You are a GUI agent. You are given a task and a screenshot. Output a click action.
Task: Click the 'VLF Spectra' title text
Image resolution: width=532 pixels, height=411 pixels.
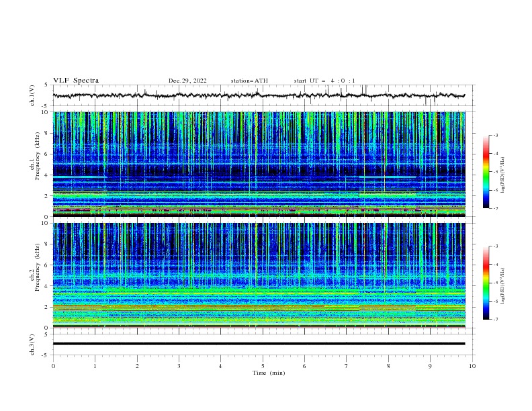[76, 81]
